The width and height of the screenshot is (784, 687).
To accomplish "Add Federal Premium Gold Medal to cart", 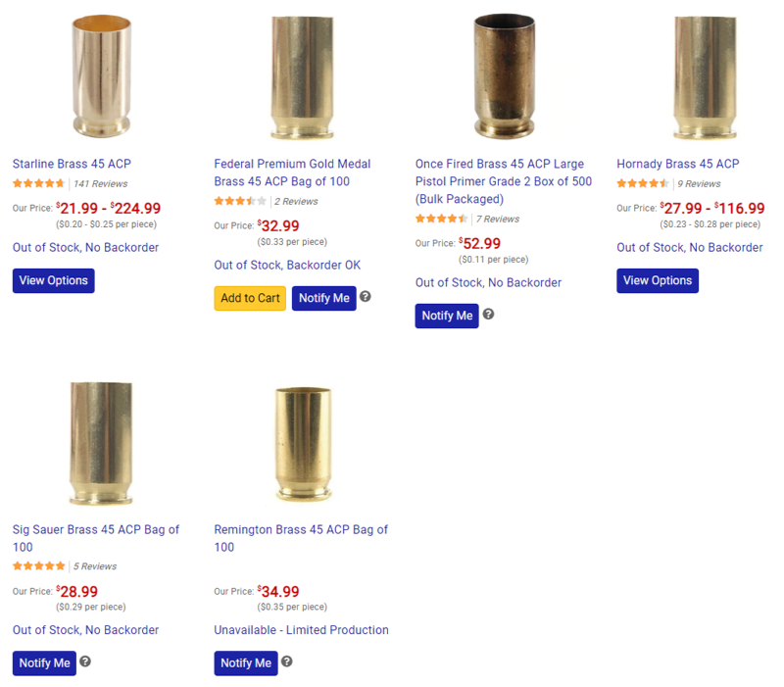I will pyautogui.click(x=250, y=298).
